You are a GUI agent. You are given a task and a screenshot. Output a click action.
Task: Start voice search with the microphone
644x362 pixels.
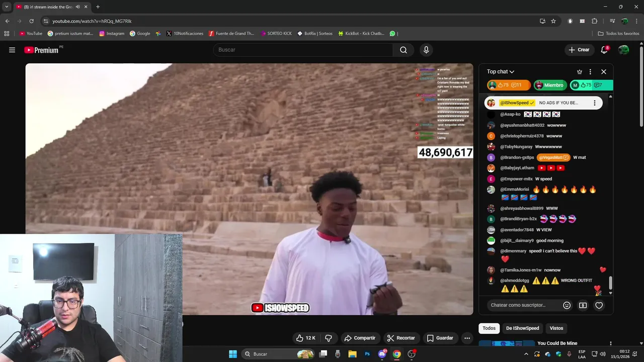click(426, 50)
